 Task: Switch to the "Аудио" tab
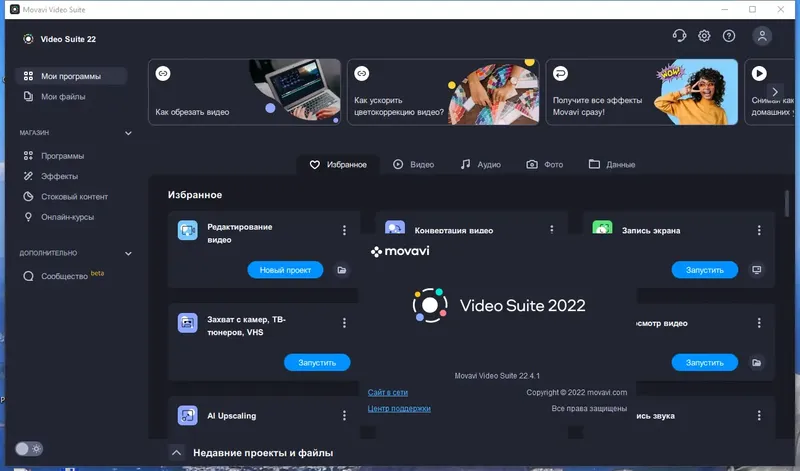481,164
